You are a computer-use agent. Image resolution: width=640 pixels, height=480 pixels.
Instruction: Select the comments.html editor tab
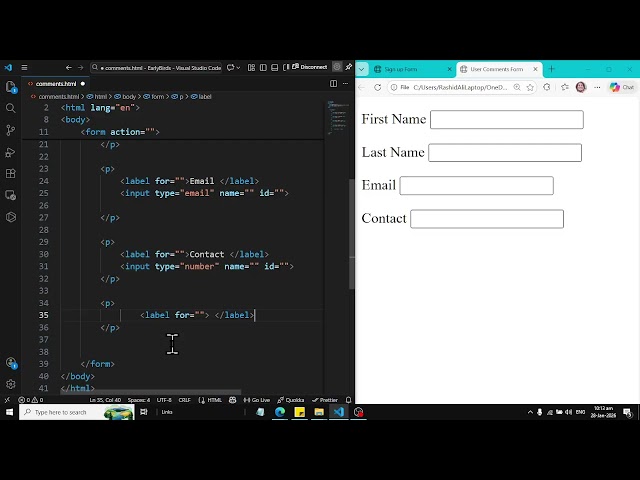pos(56,84)
